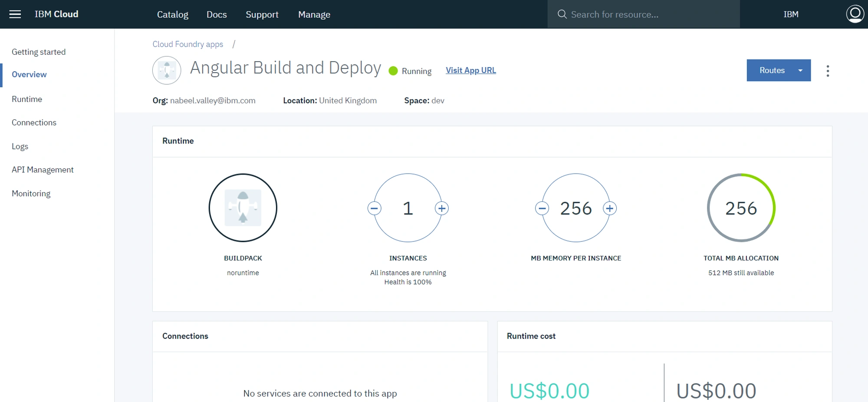868x402 pixels.
Task: Click the Angular Build and Deploy title
Action: [x=286, y=68]
